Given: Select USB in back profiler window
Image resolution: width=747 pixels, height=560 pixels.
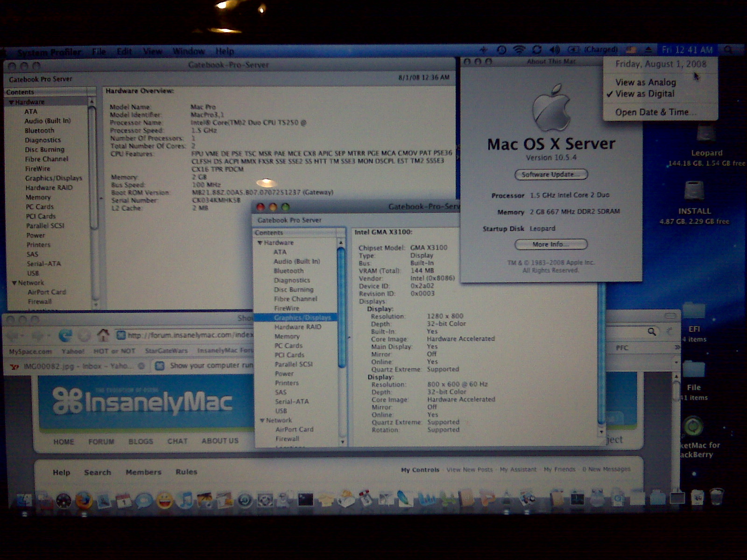Looking at the screenshot, I should click(x=33, y=273).
